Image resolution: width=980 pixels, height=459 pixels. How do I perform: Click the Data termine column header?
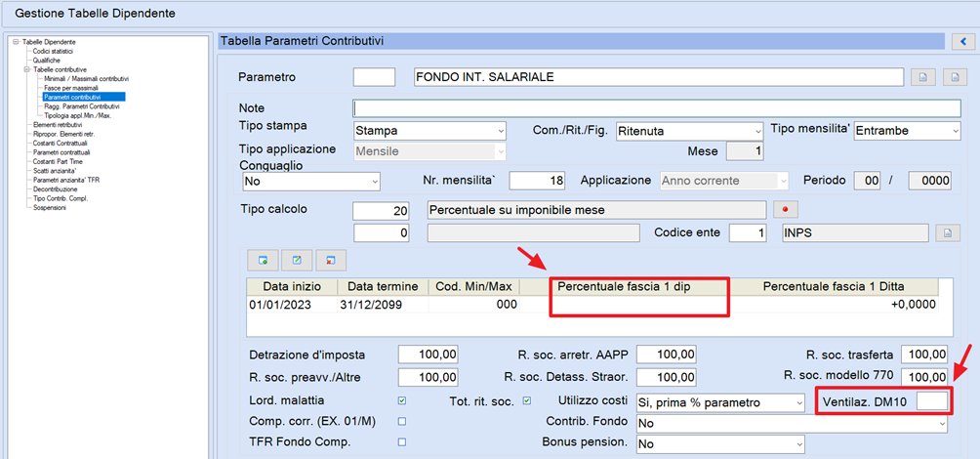click(x=383, y=287)
